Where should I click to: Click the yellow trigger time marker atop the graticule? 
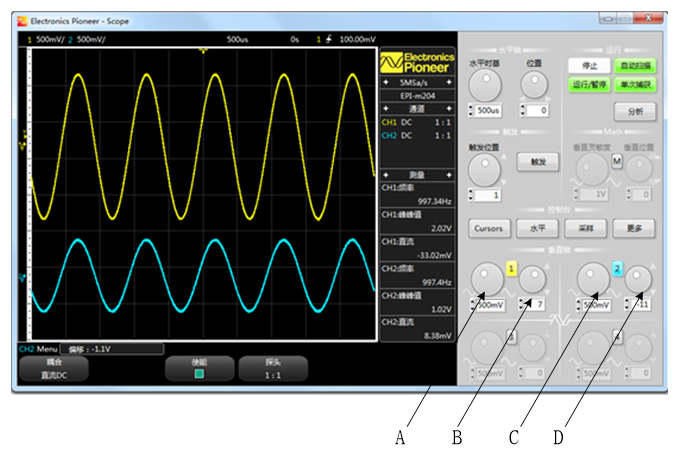203,51
